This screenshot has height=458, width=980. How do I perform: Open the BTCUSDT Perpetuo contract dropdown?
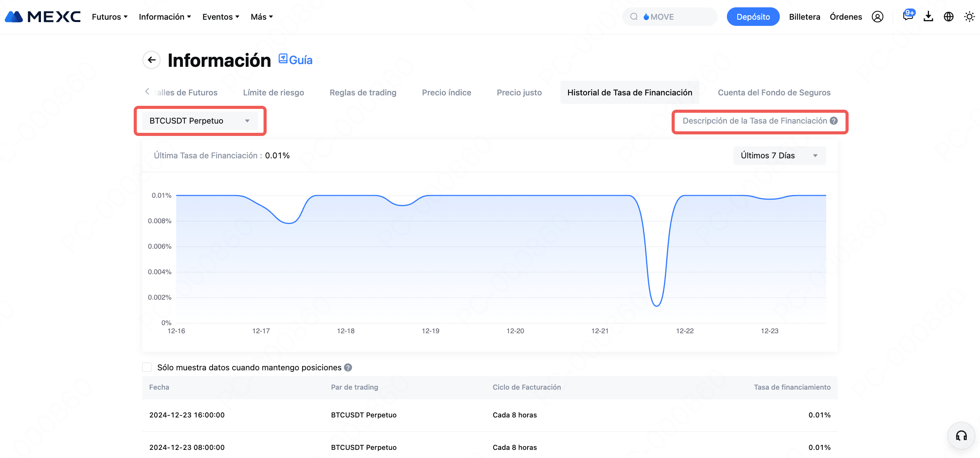pyautogui.click(x=200, y=121)
